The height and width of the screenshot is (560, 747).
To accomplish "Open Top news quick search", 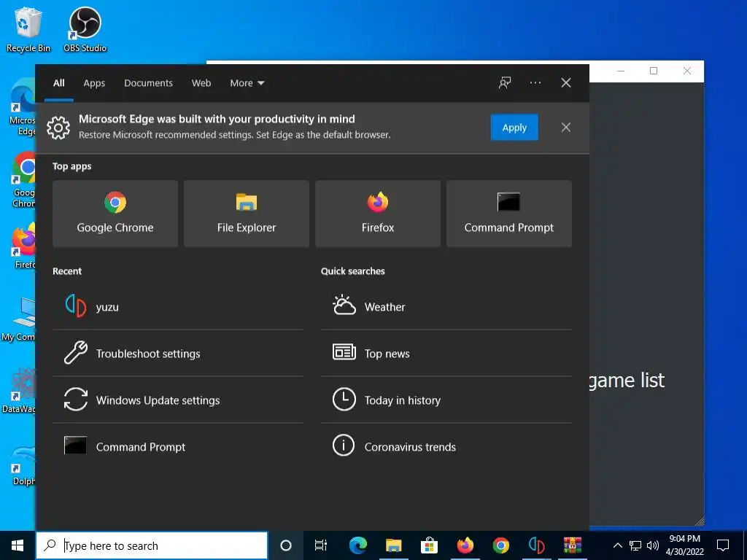I will pos(446,354).
